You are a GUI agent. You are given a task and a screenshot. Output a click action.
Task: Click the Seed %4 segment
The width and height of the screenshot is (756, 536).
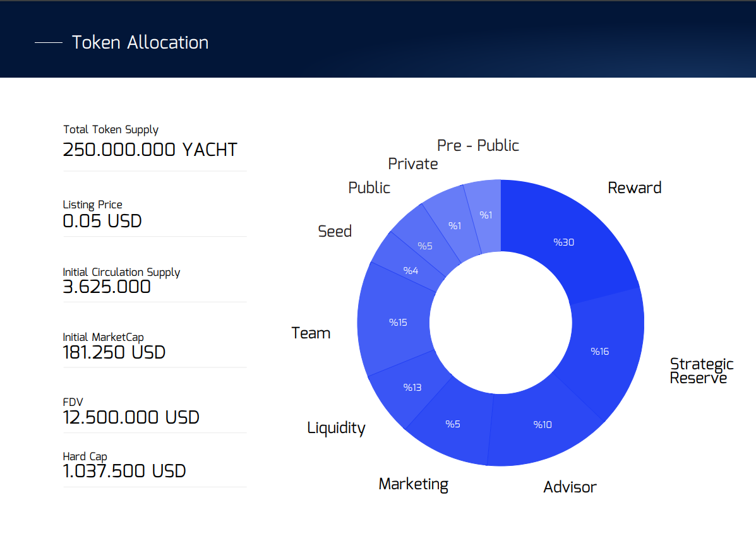(411, 270)
